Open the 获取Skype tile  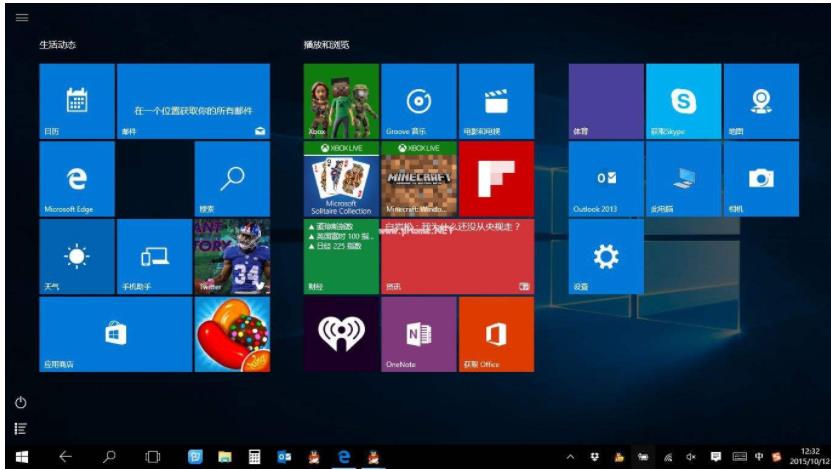[x=684, y=101]
